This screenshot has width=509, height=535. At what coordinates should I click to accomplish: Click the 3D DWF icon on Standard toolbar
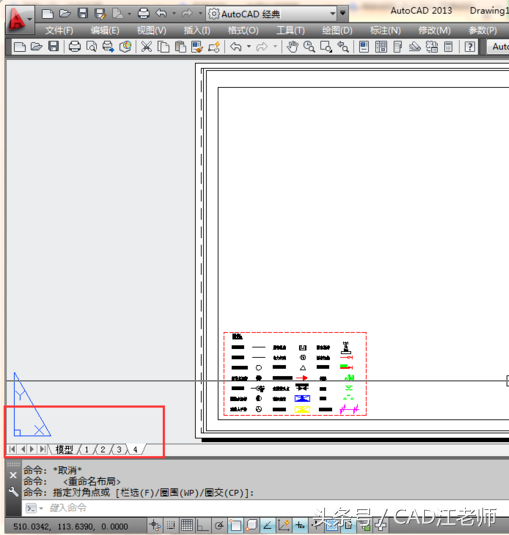click(125, 46)
